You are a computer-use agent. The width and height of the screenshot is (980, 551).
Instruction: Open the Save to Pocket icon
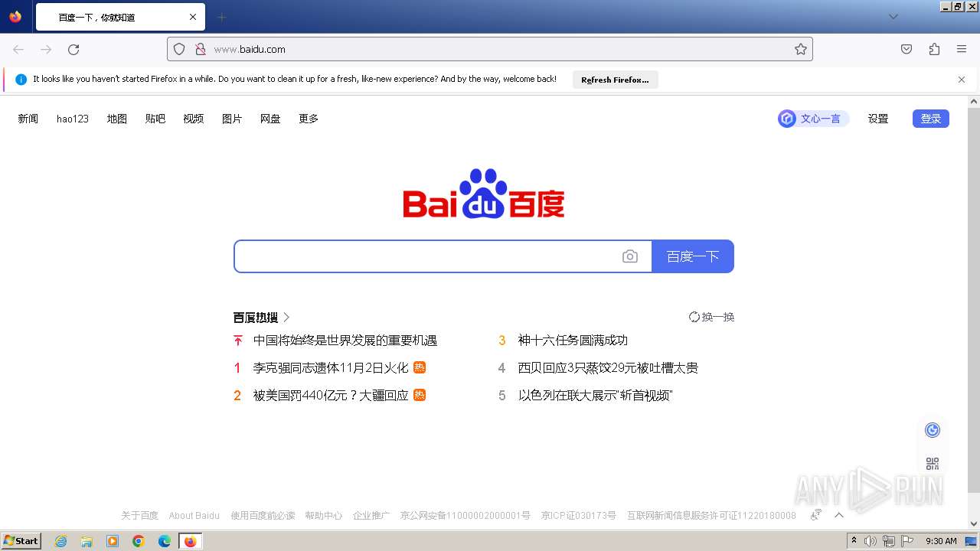906,49
